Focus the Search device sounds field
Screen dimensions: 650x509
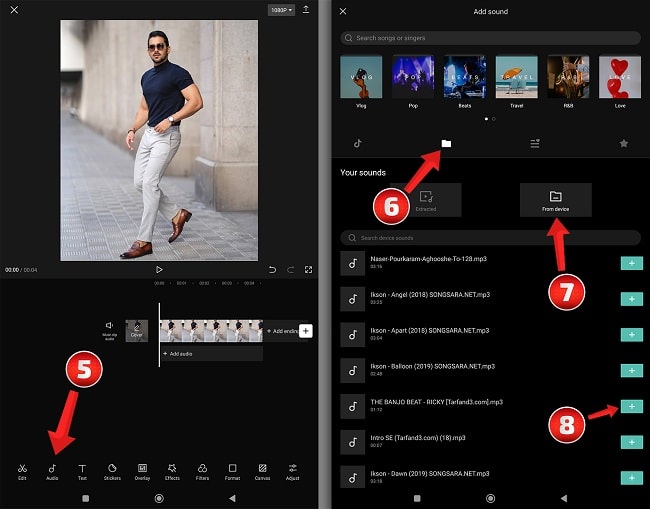(491, 238)
